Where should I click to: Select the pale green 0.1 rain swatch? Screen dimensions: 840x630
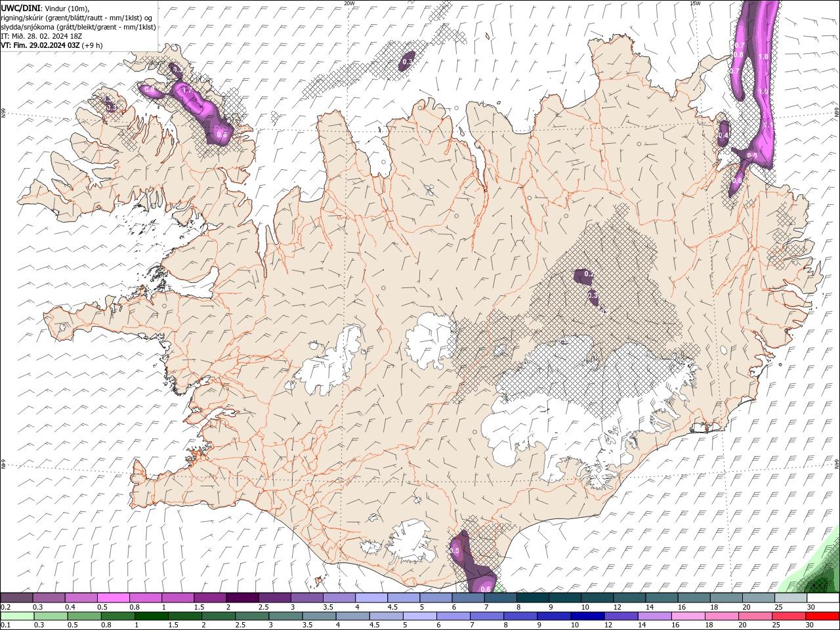(18, 616)
